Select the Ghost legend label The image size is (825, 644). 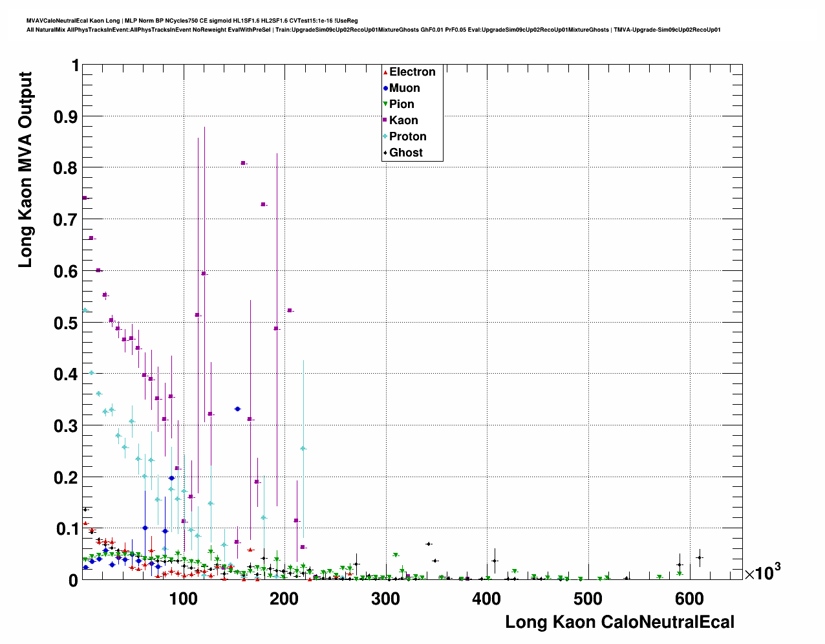point(406,153)
